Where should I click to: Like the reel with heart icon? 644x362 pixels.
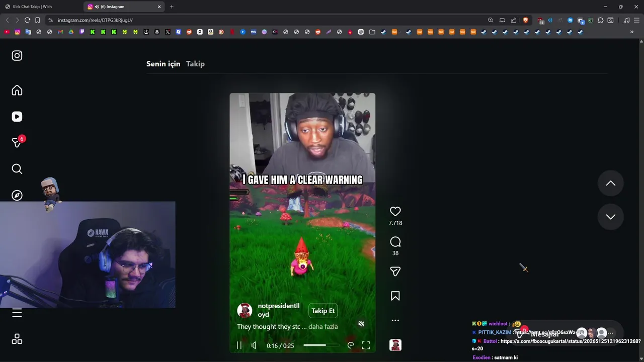[395, 212]
